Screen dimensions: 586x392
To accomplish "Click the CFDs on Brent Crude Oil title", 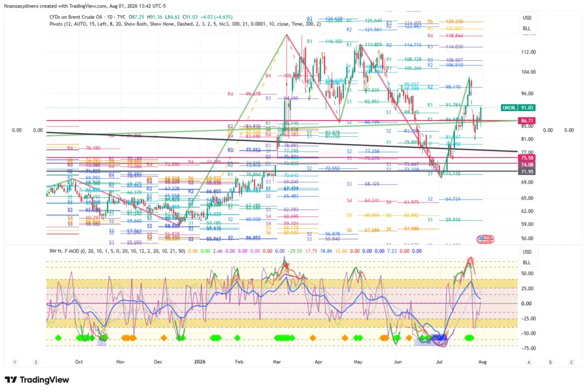I will [88, 17].
